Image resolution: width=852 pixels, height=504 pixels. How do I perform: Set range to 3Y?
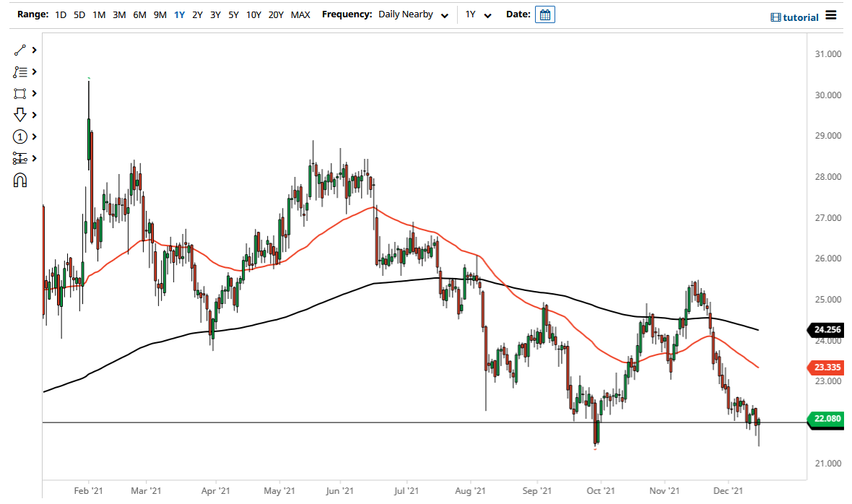coord(215,14)
